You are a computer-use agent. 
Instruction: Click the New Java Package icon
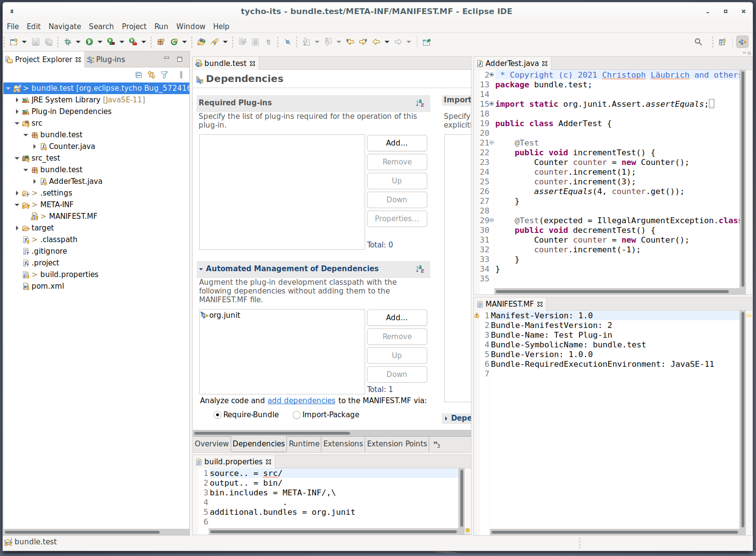click(161, 42)
